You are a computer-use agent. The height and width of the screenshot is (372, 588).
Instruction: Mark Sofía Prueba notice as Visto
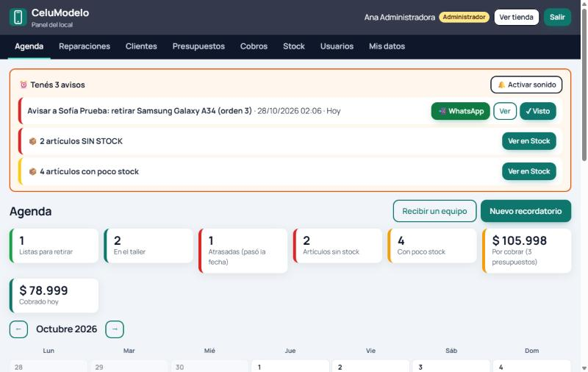538,111
